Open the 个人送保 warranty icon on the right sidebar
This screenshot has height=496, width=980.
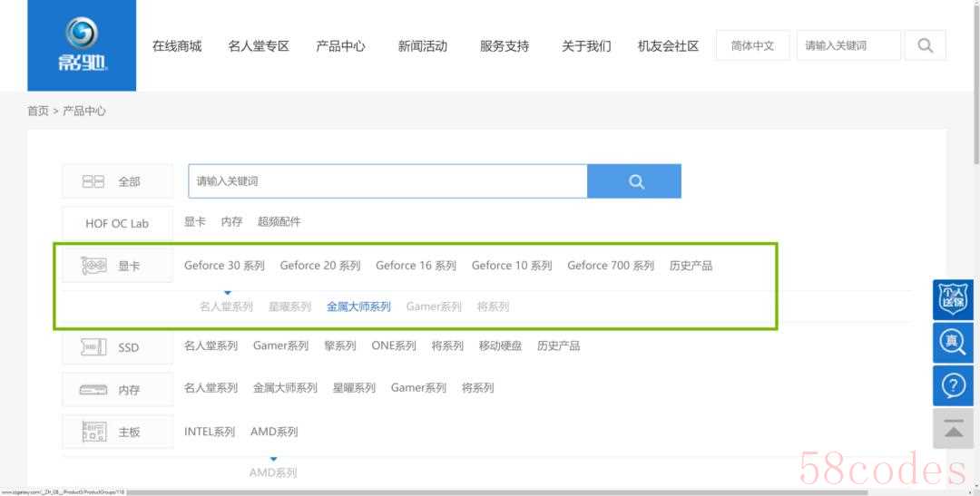[x=953, y=299]
